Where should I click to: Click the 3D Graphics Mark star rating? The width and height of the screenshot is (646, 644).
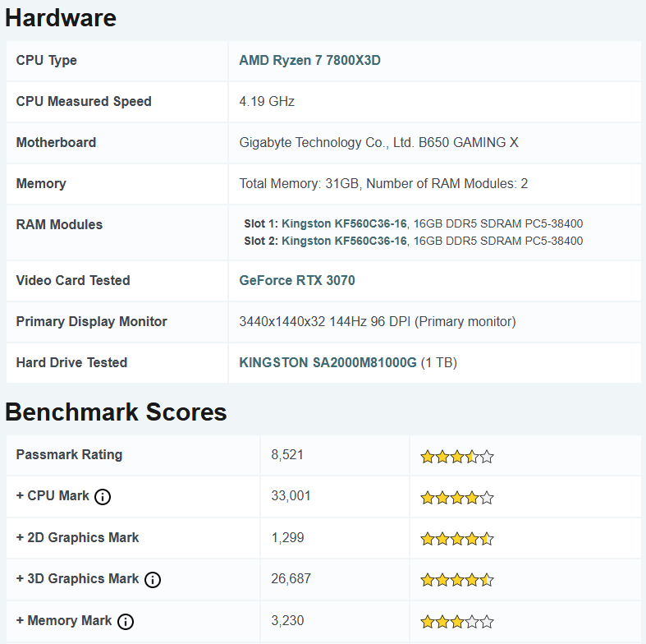(457, 580)
